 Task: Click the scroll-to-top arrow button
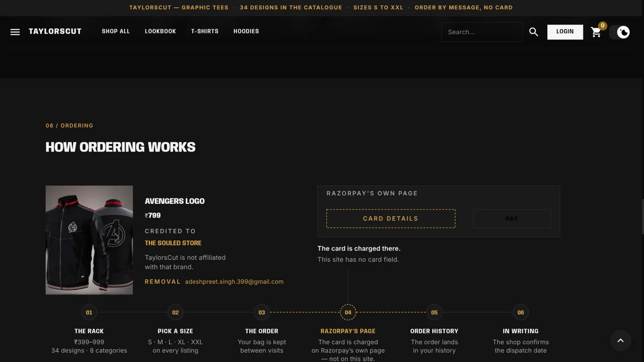[621, 341]
